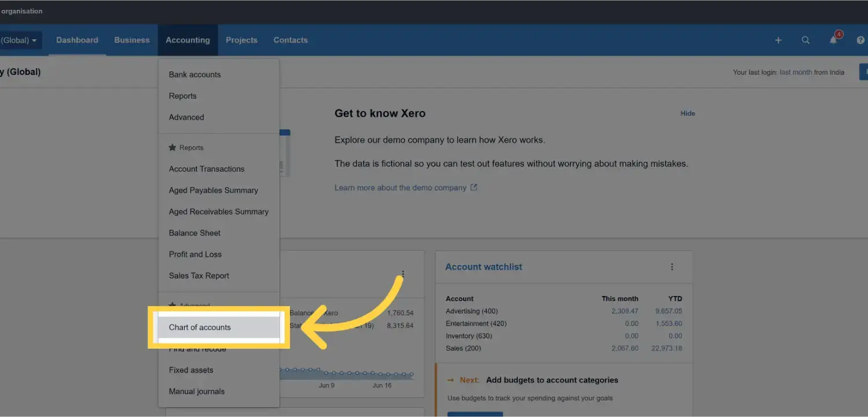Click Entertainment (420) YTD value 1,553.60
The width and height of the screenshot is (868, 417).
point(668,323)
